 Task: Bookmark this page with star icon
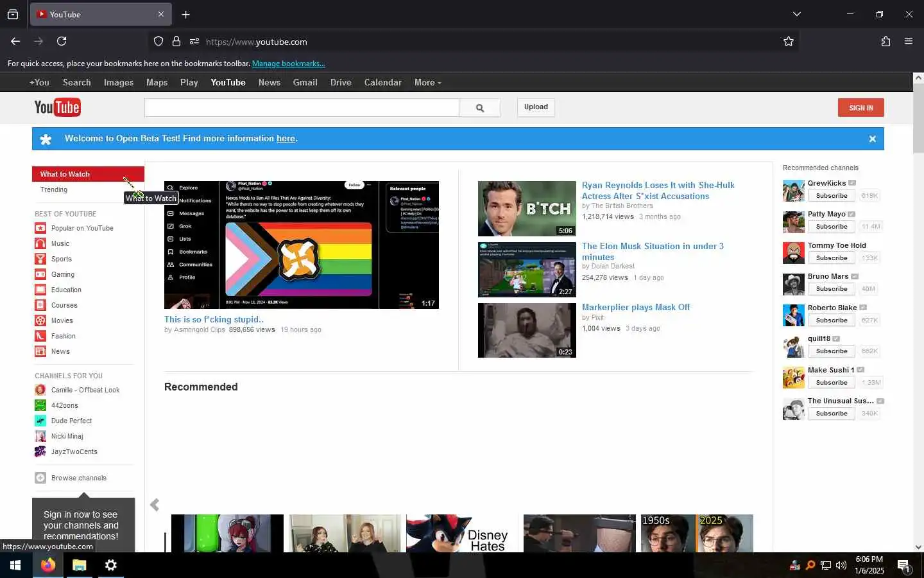coord(789,41)
